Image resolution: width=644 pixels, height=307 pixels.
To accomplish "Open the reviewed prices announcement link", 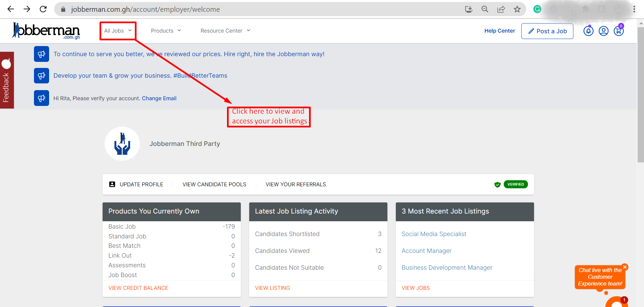I will pos(189,54).
